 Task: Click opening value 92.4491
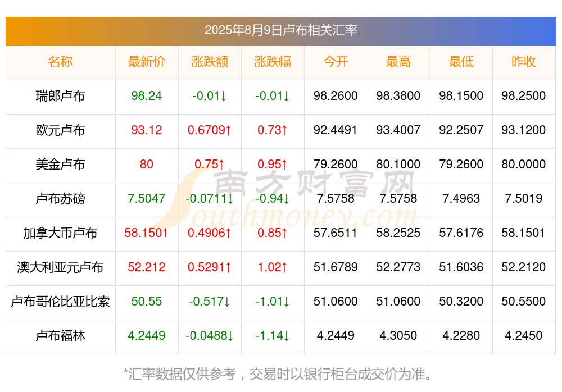click(x=336, y=130)
